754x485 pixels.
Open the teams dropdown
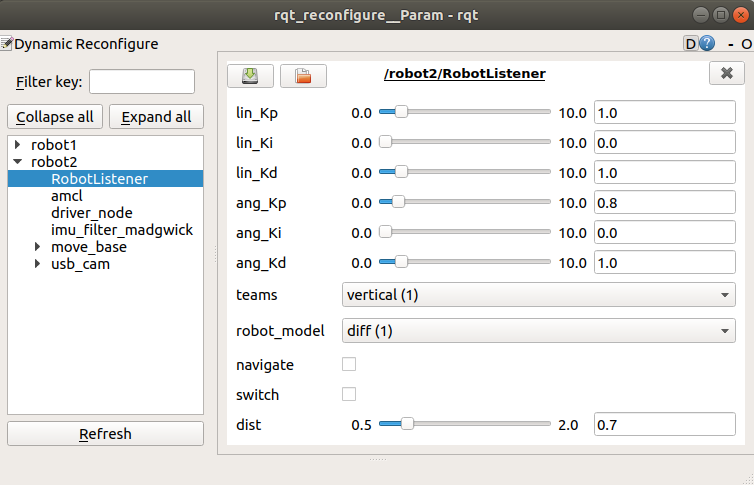pyautogui.click(x=539, y=295)
